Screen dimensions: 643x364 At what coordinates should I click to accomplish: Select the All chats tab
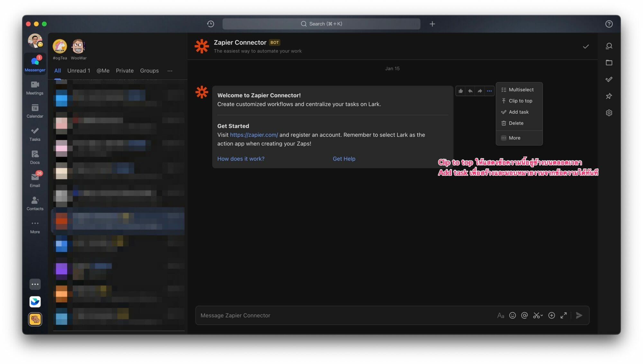click(58, 71)
